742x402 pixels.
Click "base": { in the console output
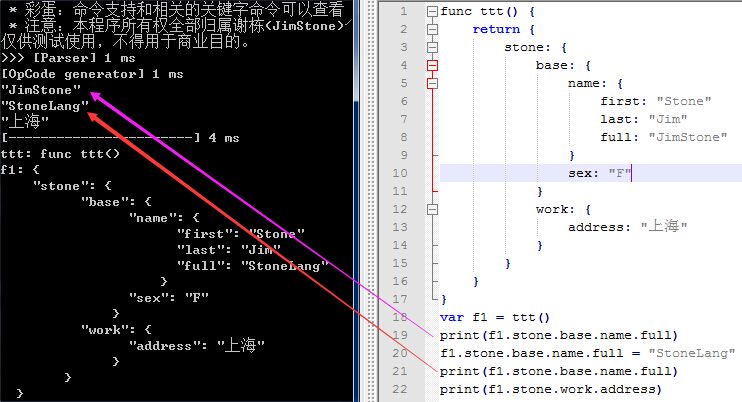[116, 202]
